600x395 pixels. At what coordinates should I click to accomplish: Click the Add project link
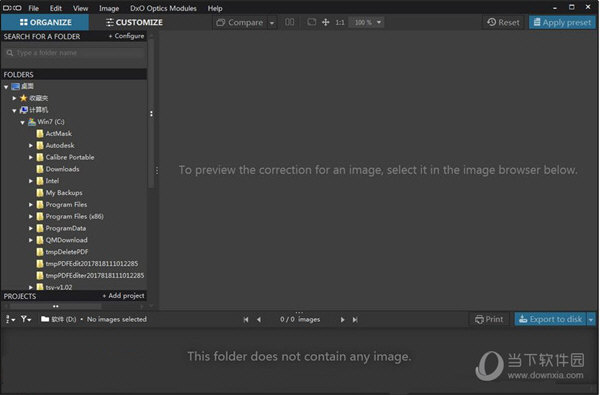click(123, 296)
